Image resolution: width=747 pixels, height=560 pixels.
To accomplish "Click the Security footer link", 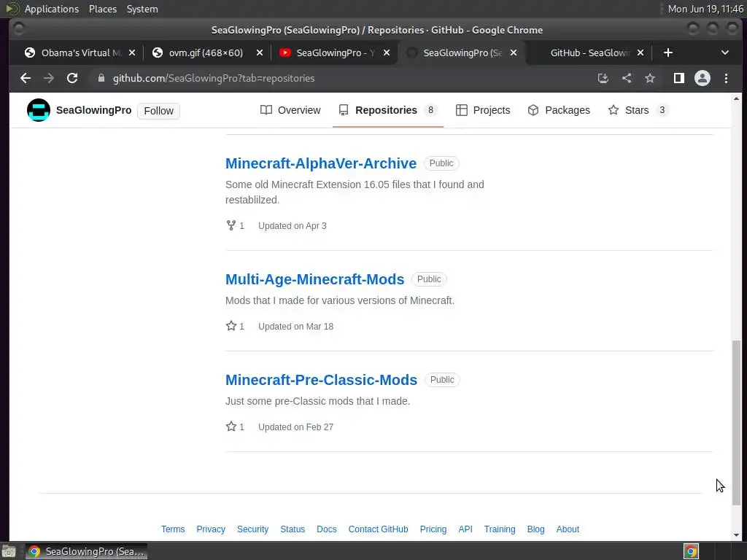I will [252, 529].
